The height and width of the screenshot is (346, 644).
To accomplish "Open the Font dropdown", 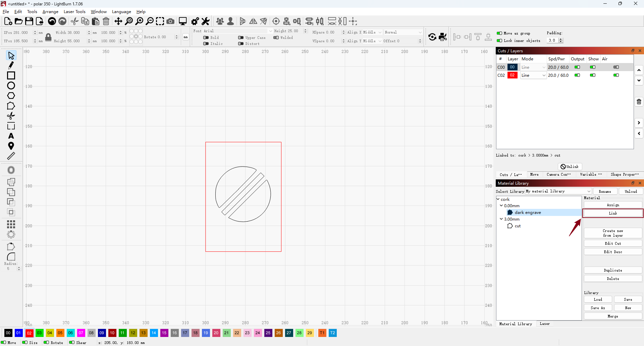I will [x=237, y=31].
